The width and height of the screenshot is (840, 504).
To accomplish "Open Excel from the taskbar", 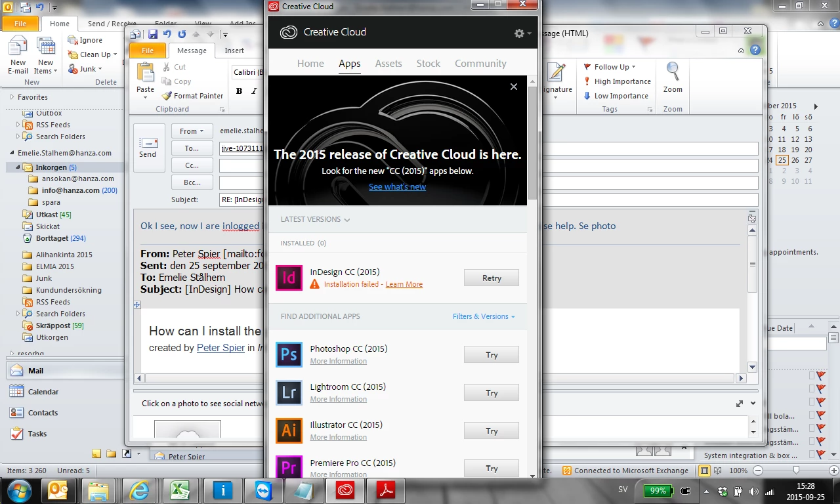I will pyautogui.click(x=181, y=490).
